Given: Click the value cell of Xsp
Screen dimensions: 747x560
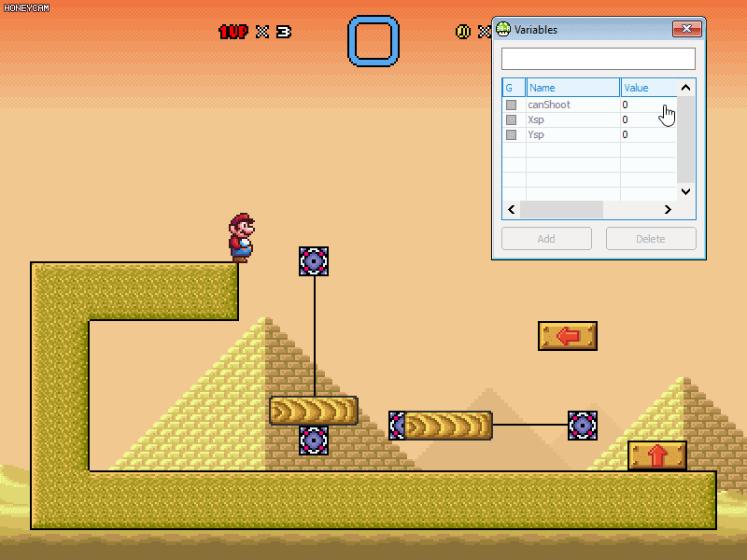Looking at the screenshot, I should [648, 119].
